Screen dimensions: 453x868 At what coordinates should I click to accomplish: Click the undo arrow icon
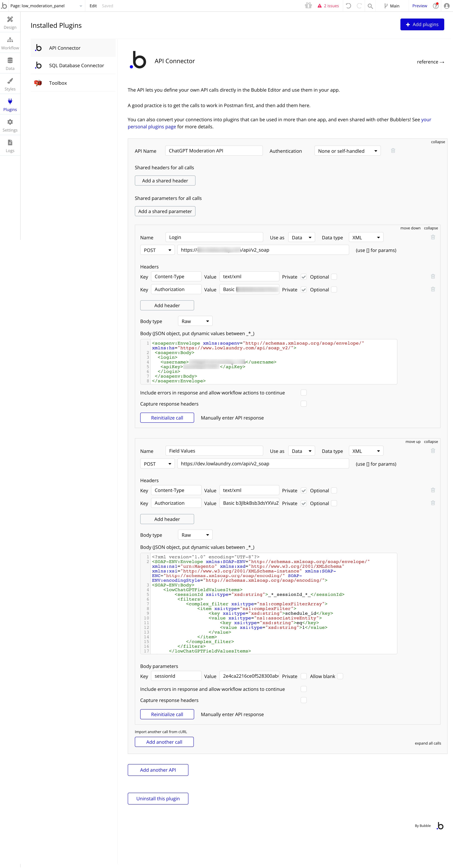click(349, 6)
